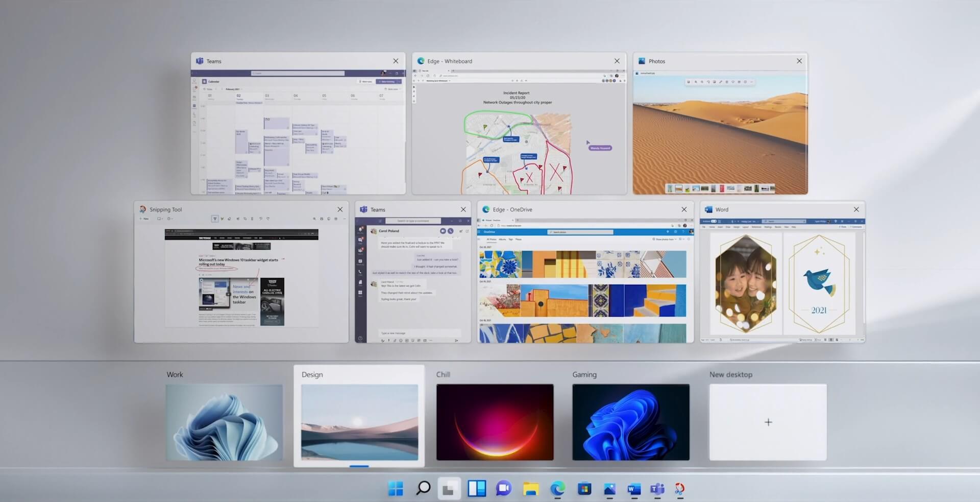The width and height of the screenshot is (980, 502).
Task: Select the pen drawing tool in the Photos toolbar
Action: pos(721,82)
